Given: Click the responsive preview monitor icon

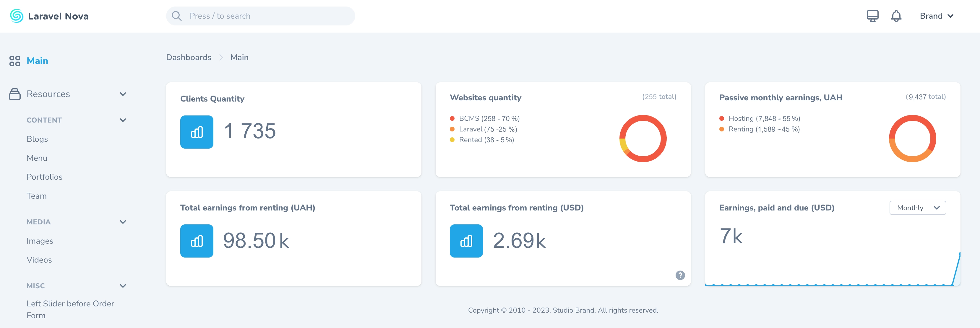Looking at the screenshot, I should [x=873, y=16].
